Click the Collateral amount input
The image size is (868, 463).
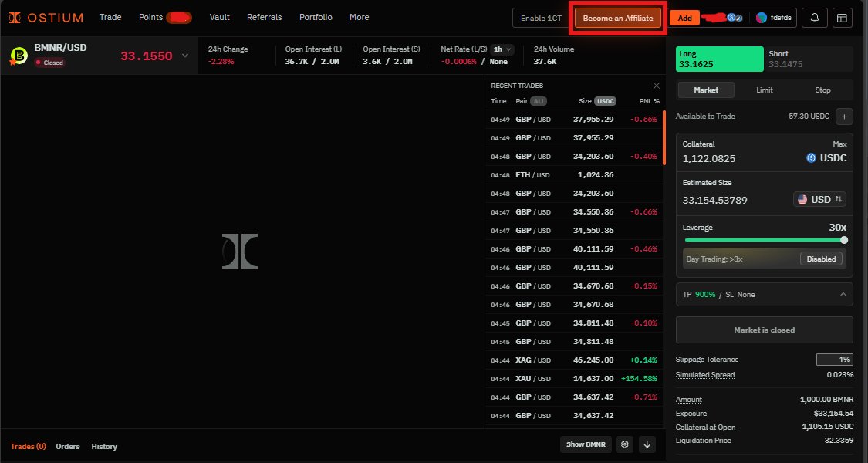click(709, 158)
